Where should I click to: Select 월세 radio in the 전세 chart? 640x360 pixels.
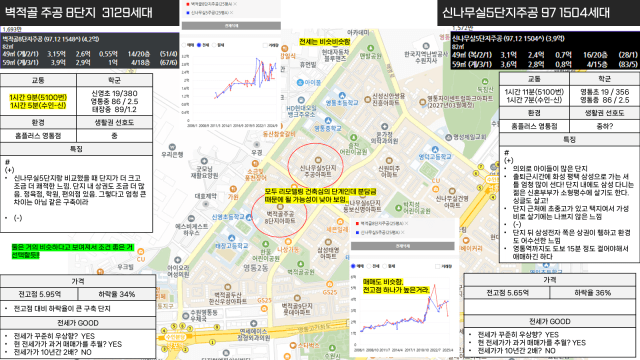tap(214, 45)
